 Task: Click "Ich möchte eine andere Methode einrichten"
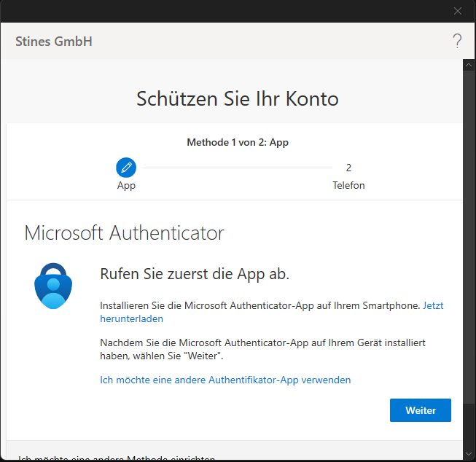[x=117, y=459]
